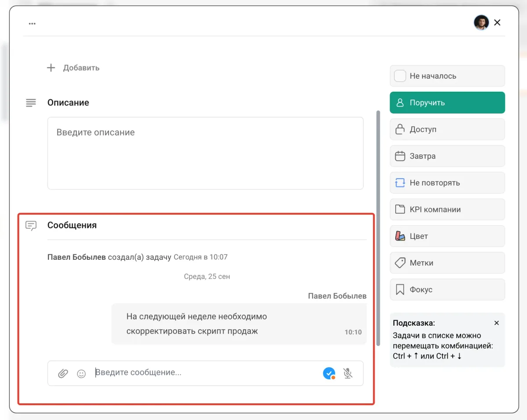
Task: Dismiss the Подсказка hint box
Action: [497, 323]
